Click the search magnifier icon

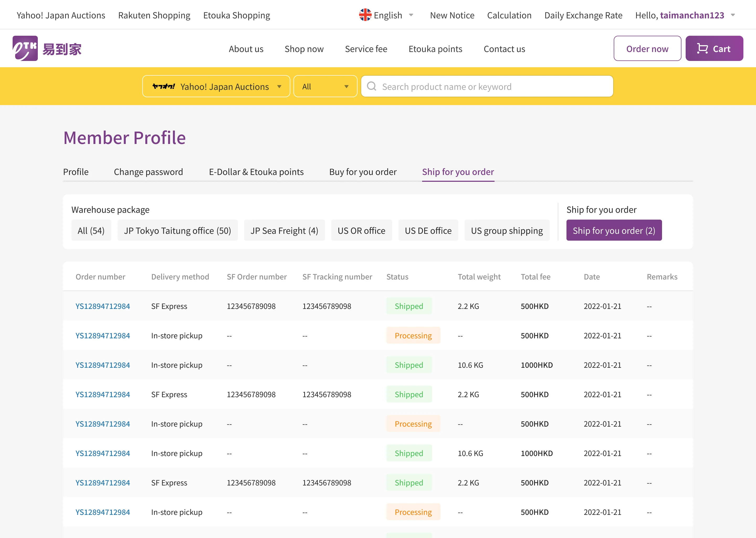(372, 86)
